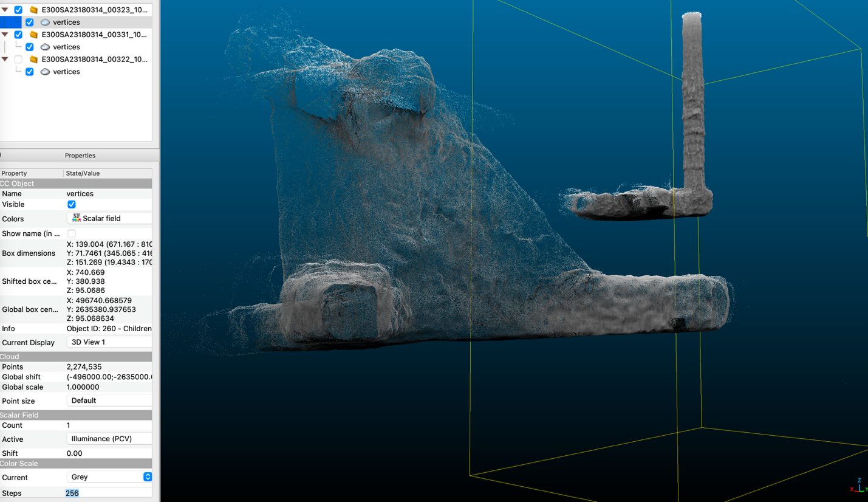Click the cloud icon of vertices under 00323 group
Image resolution: width=868 pixels, height=502 pixels.
pyautogui.click(x=45, y=22)
